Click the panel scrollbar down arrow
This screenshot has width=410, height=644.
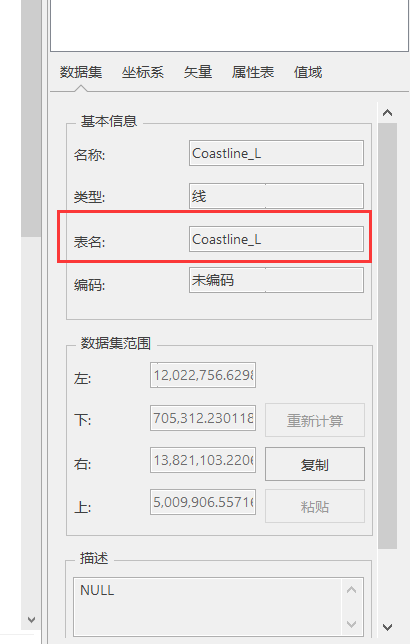click(x=387, y=627)
